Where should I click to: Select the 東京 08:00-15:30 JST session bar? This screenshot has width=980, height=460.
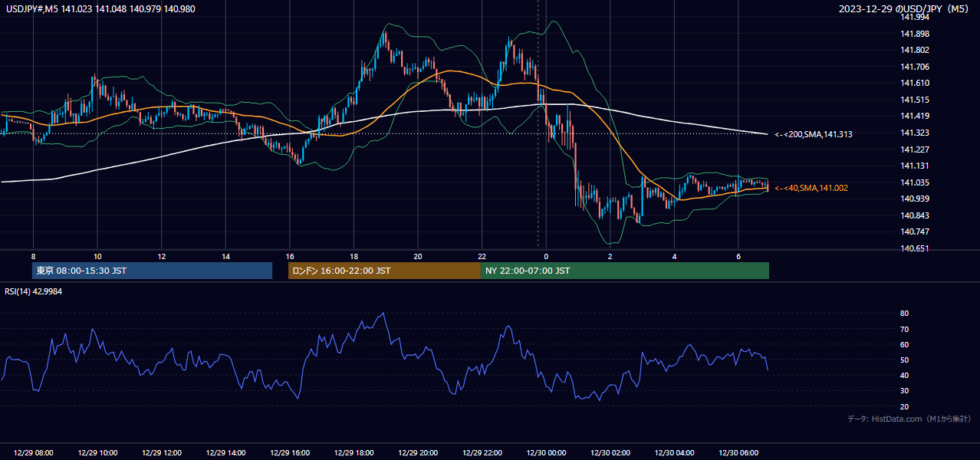(152, 271)
